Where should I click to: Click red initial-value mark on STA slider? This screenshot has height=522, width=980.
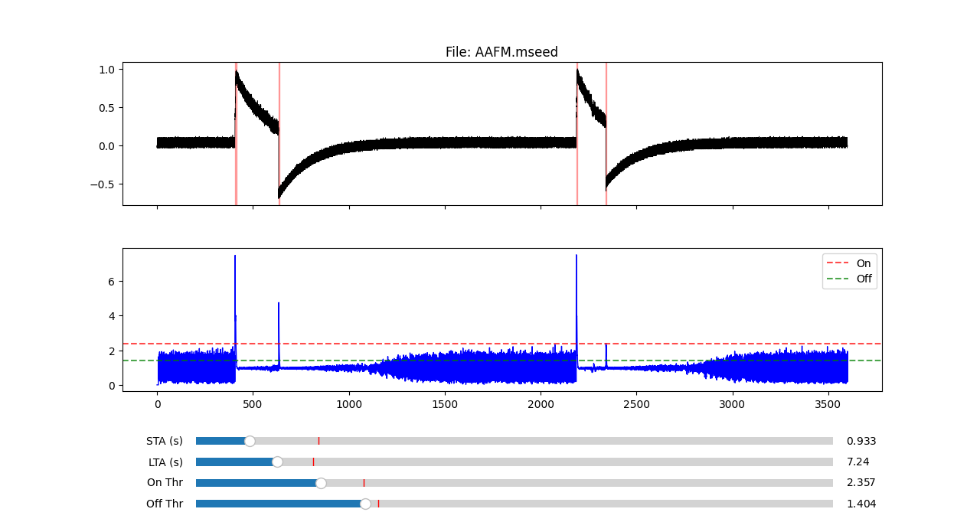[x=318, y=441]
